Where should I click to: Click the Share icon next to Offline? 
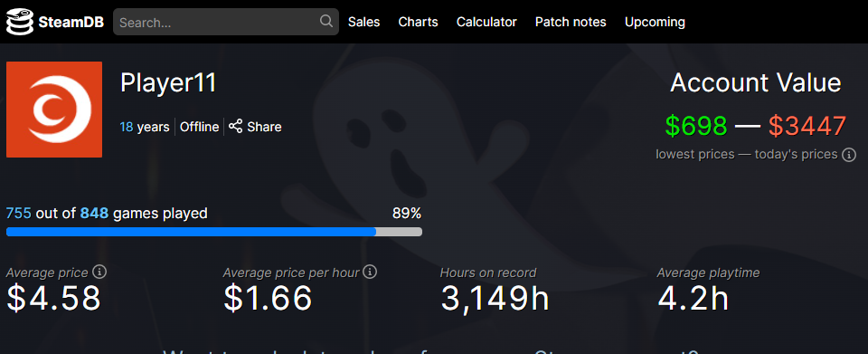[236, 127]
